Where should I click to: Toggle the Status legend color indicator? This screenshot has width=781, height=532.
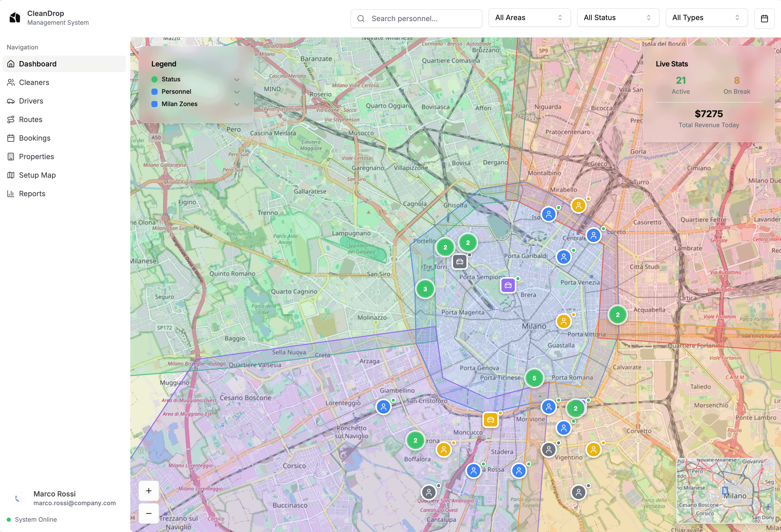tap(155, 79)
